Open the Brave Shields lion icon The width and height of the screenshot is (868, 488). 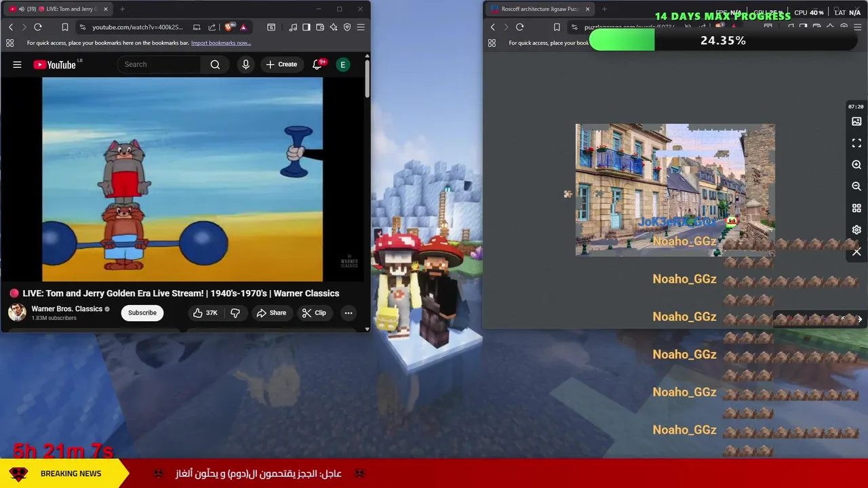(x=229, y=27)
